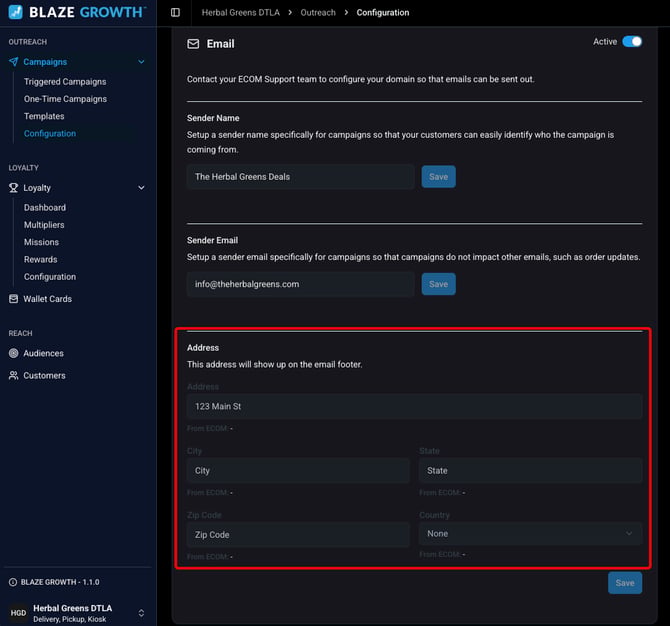Click Herbal Greens DTLA breadcrumb
670x626 pixels.
pos(241,12)
